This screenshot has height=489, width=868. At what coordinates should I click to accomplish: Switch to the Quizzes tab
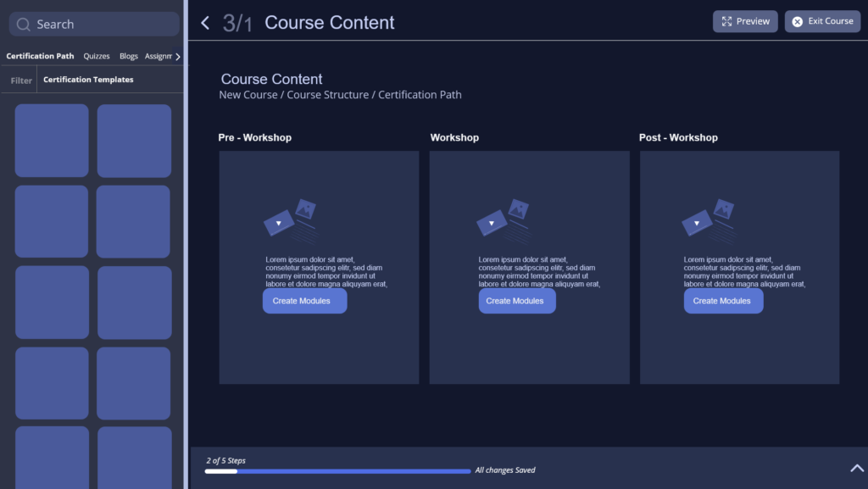tap(97, 56)
